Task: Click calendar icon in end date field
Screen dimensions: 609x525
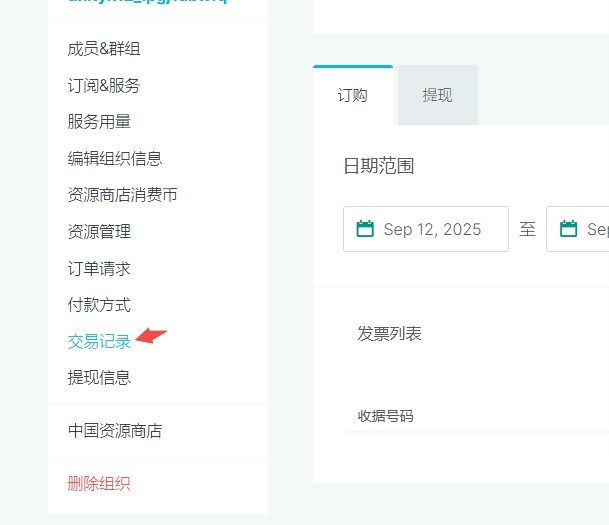Action: coord(568,229)
